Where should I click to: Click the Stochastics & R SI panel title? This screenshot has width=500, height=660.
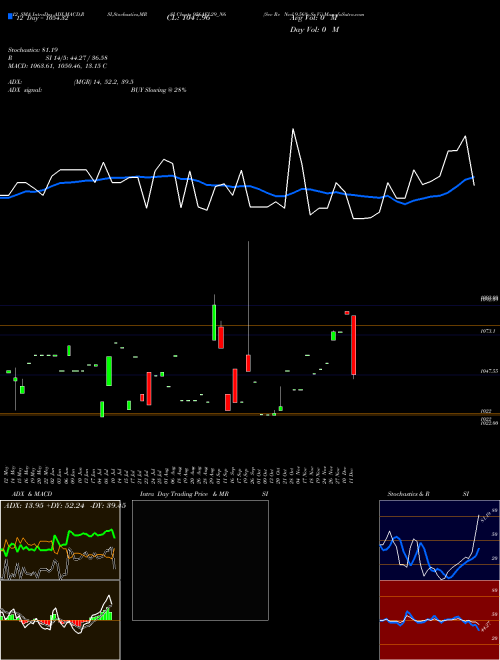pos(428,494)
